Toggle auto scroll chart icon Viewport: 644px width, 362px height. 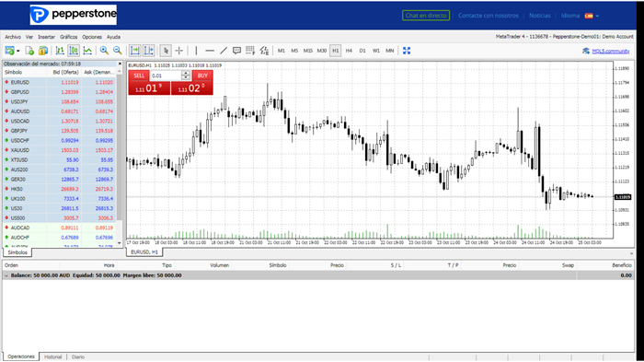[134, 51]
